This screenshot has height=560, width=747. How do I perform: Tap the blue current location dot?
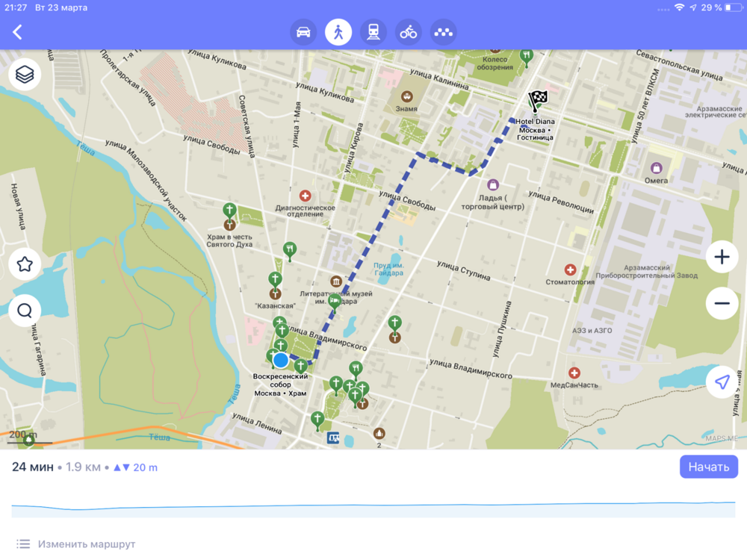281,361
